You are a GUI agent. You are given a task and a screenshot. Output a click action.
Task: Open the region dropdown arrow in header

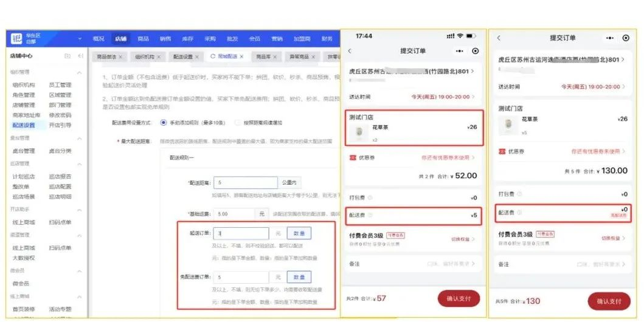pyautogui.click(x=80, y=39)
